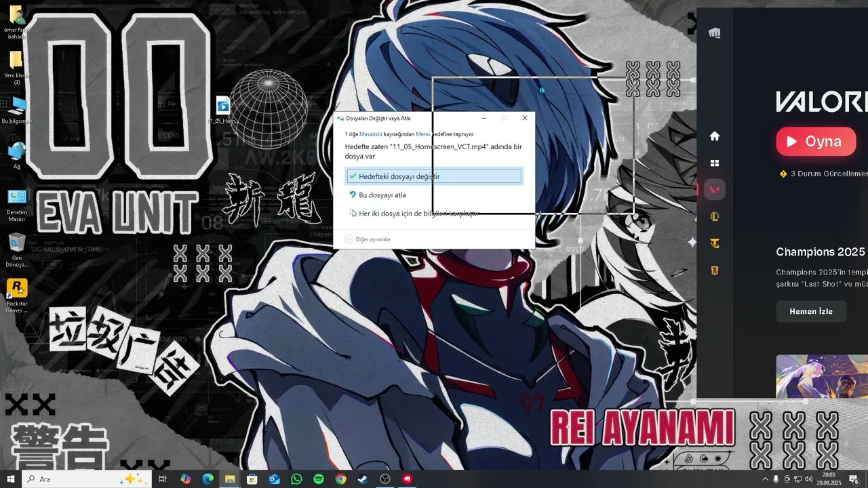Select Teamfight Tactics in Riot sidebar
The image size is (868, 488).
[714, 244]
